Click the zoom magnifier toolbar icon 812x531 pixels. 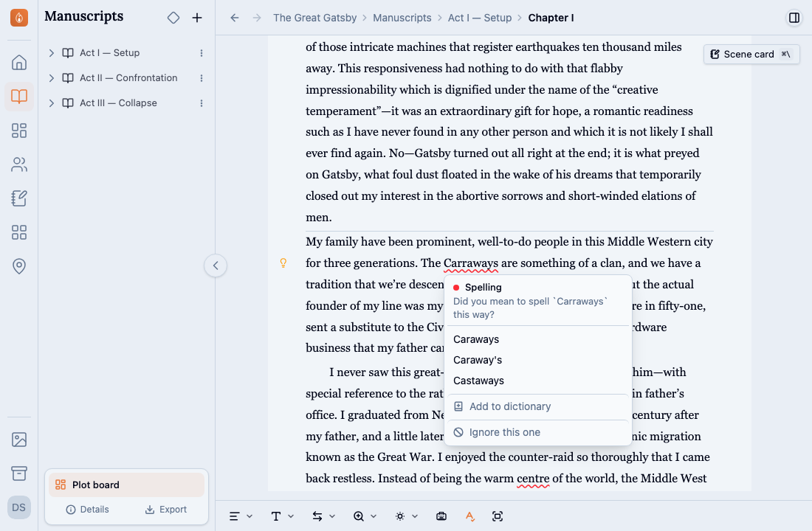[x=358, y=516]
